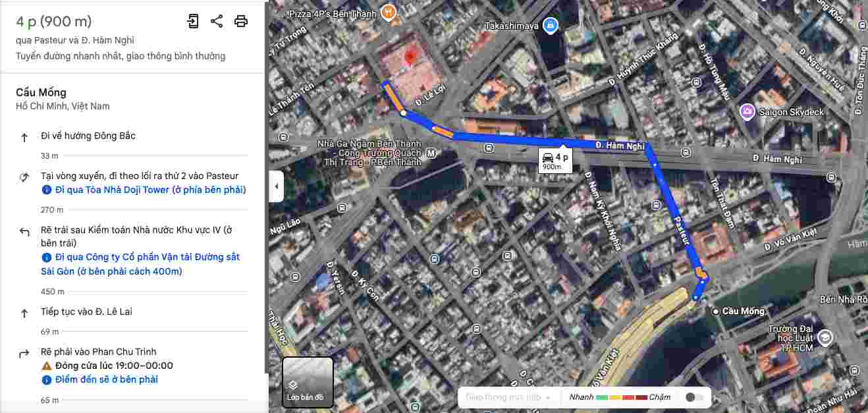
Task: Click the roundabout direction icon
Action: coord(24,177)
